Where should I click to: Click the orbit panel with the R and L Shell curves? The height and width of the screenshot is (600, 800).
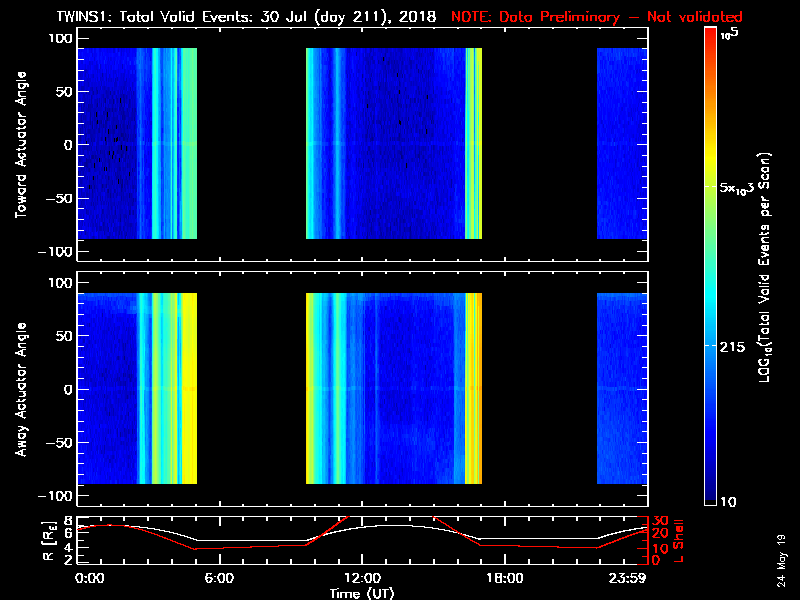point(362,540)
